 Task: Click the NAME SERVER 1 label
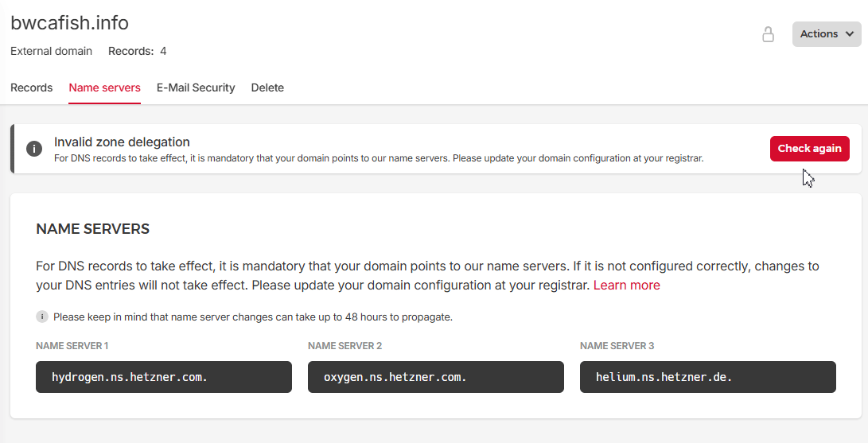(72, 346)
